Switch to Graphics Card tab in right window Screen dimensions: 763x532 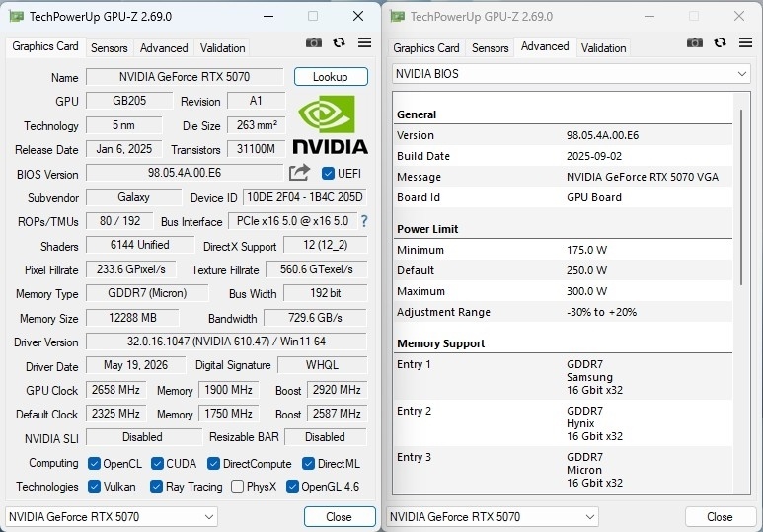tap(426, 48)
